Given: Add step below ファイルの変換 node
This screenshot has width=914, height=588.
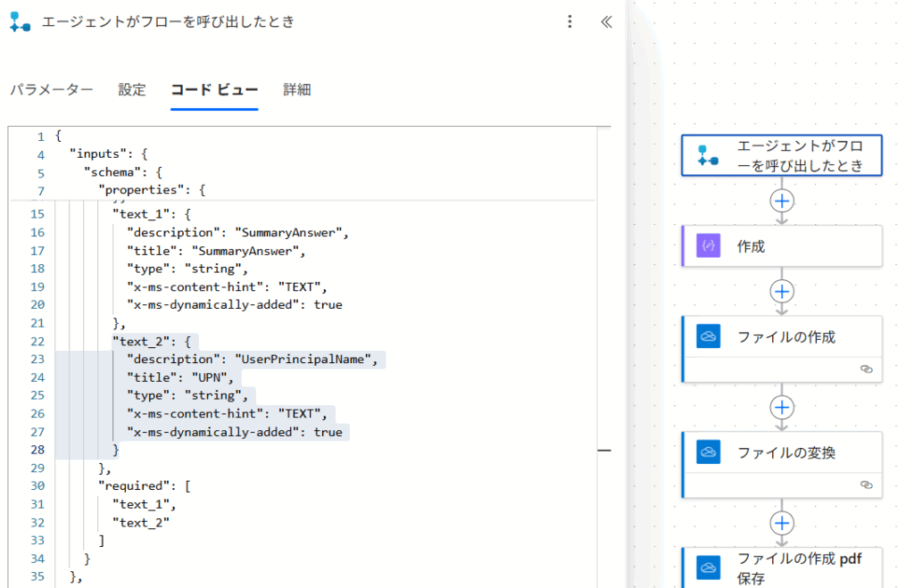Looking at the screenshot, I should pos(782,523).
